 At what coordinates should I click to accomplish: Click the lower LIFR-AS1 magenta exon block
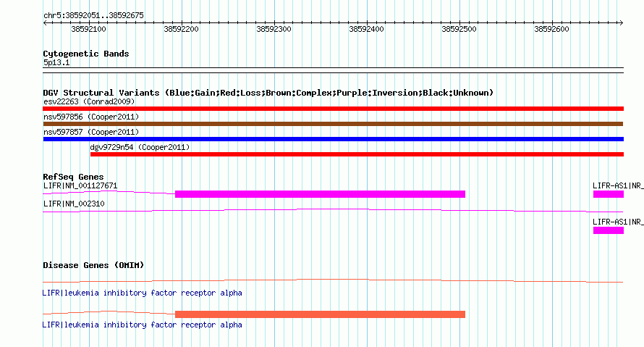(609, 230)
